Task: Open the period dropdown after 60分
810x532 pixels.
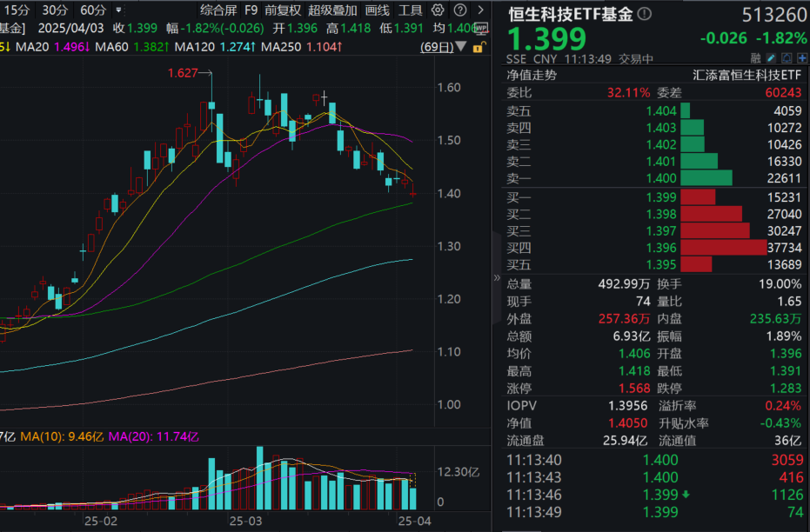Action: (118, 10)
